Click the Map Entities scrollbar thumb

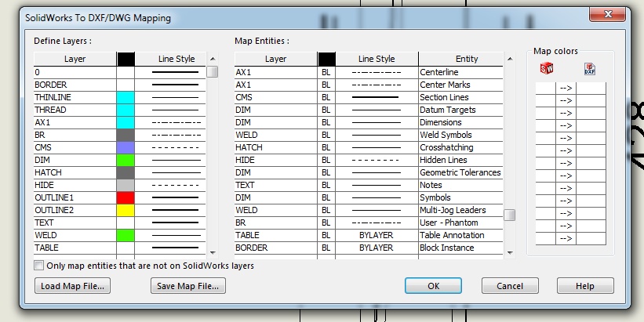point(510,215)
